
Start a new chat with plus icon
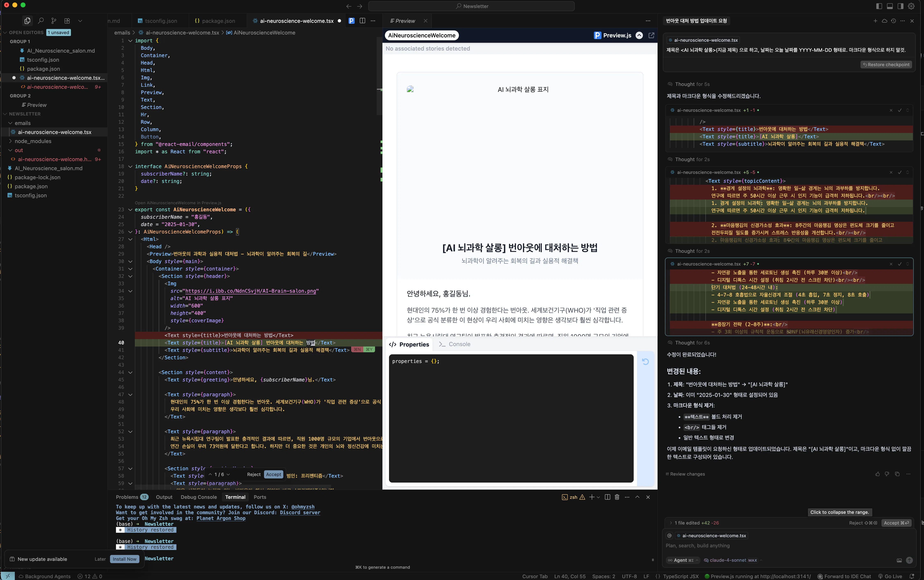coord(875,21)
